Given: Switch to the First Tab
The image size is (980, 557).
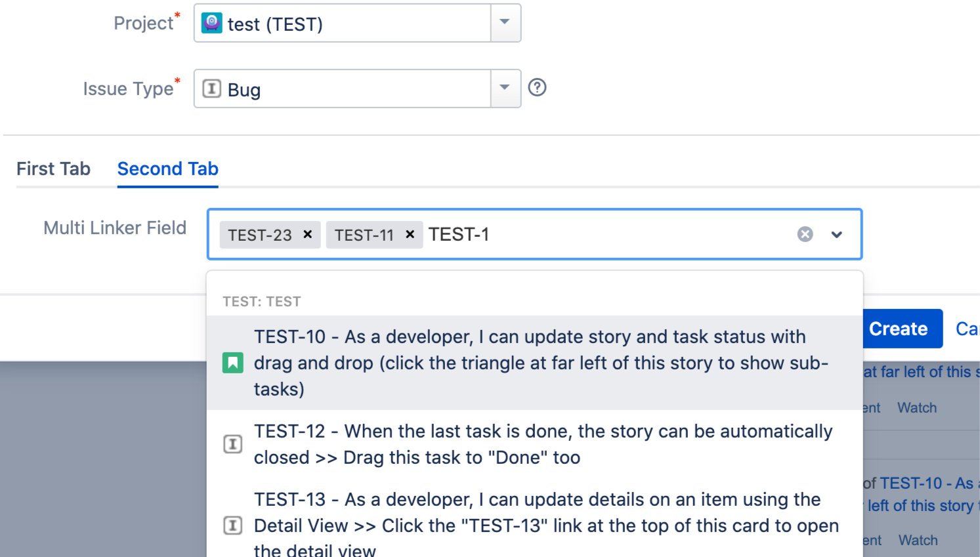Looking at the screenshot, I should [53, 169].
